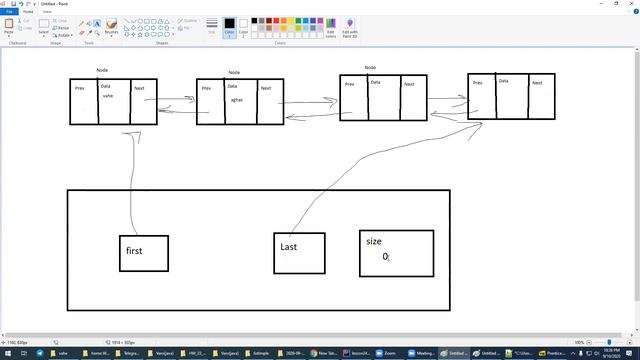Image resolution: width=640 pixels, height=360 pixels.
Task: Switch to the View ribbon tab
Action: (47, 11)
